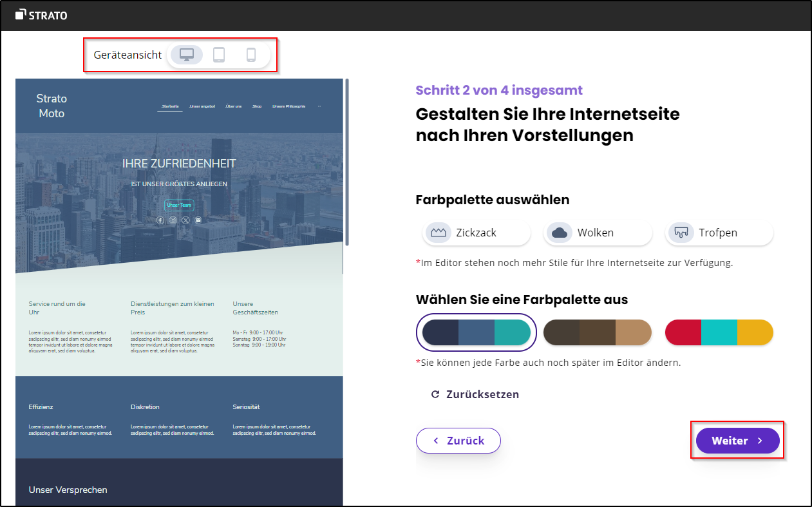Switch to desktop view in Geräteansicht

(x=186, y=55)
